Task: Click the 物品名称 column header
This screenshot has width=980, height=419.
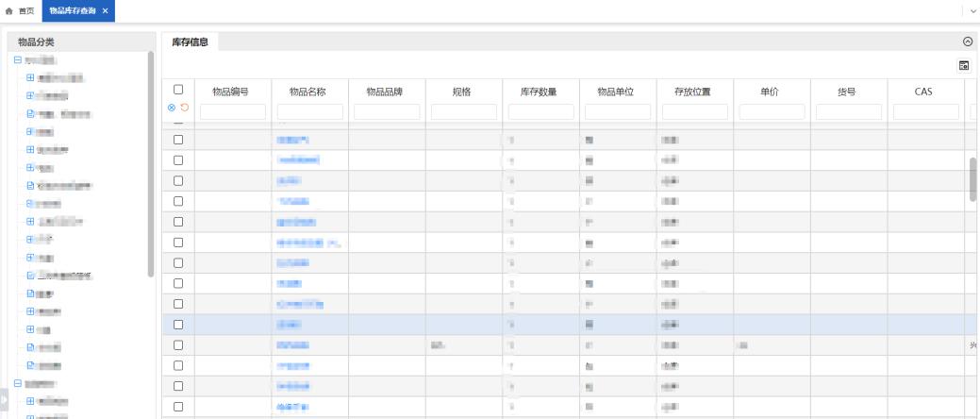Action: pyautogui.click(x=309, y=92)
